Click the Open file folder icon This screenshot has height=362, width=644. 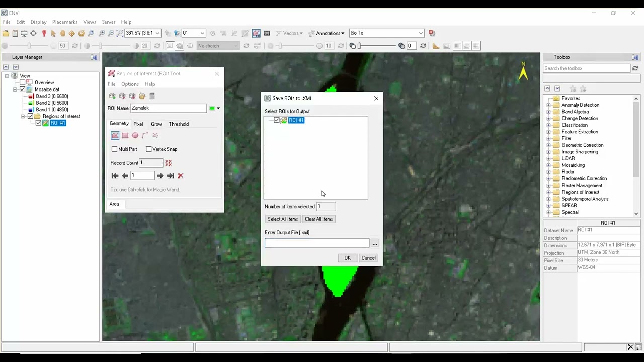coord(6,33)
